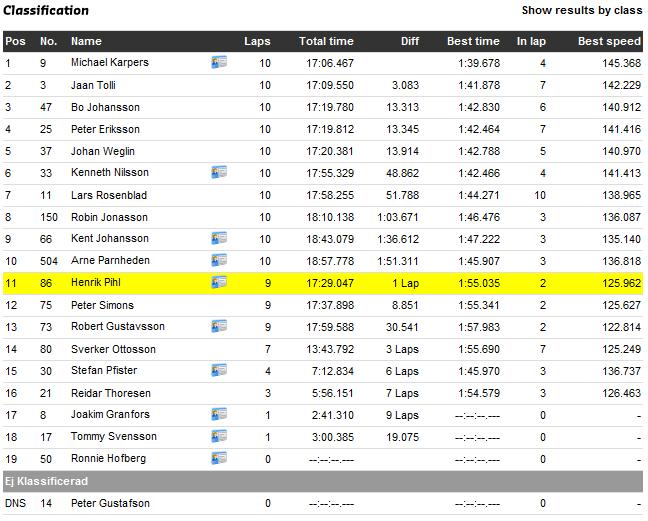Screen dimensions: 648x521
Task: Click the Pos column header
Action: click(x=15, y=41)
